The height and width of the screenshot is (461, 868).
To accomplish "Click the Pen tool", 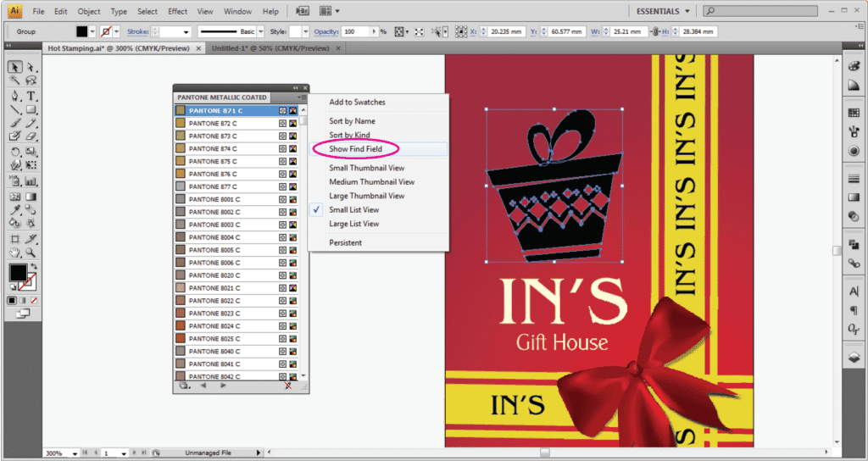I will click(x=15, y=96).
